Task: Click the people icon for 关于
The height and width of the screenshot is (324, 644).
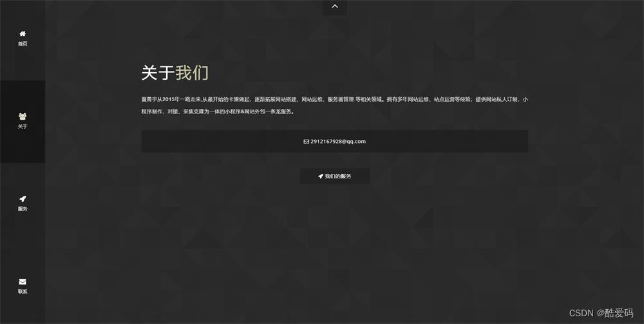Action: coord(23,116)
